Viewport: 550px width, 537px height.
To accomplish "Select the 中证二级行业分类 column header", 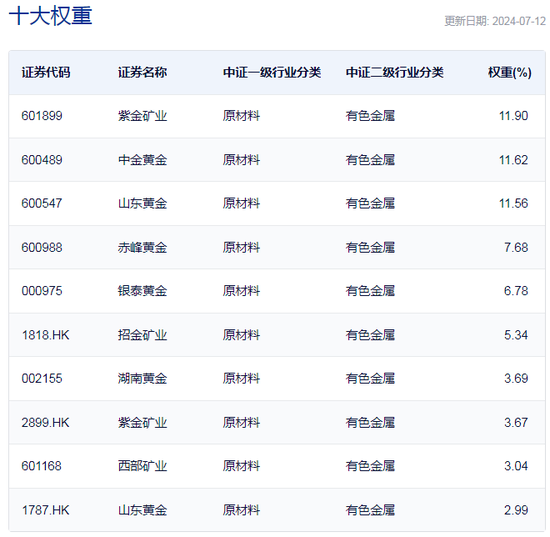I will coord(395,72).
